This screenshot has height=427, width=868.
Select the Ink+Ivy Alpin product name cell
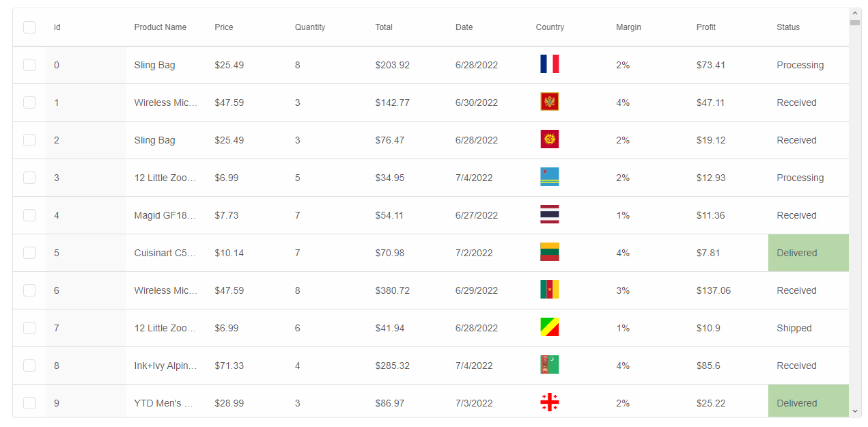pos(166,366)
